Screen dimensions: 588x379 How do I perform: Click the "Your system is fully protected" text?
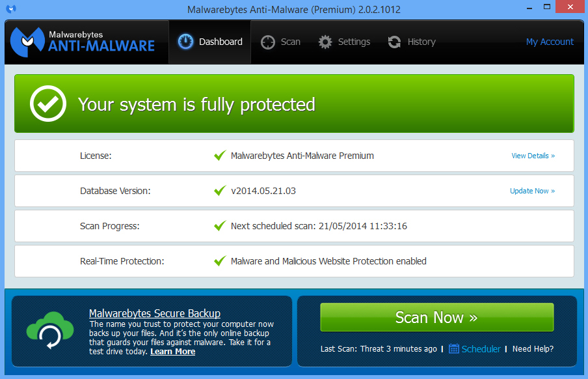click(x=196, y=104)
